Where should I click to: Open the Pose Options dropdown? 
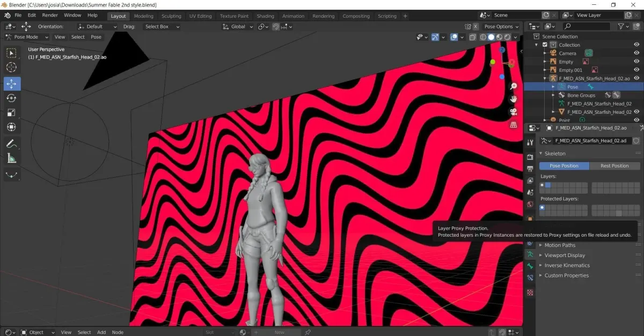click(502, 26)
